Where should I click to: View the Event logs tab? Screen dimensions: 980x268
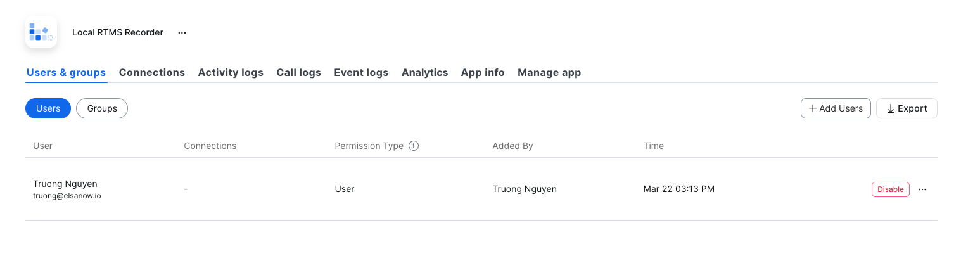(361, 72)
